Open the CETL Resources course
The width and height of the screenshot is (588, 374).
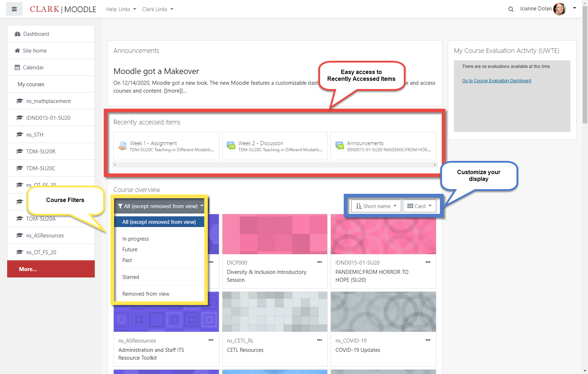pos(245,350)
